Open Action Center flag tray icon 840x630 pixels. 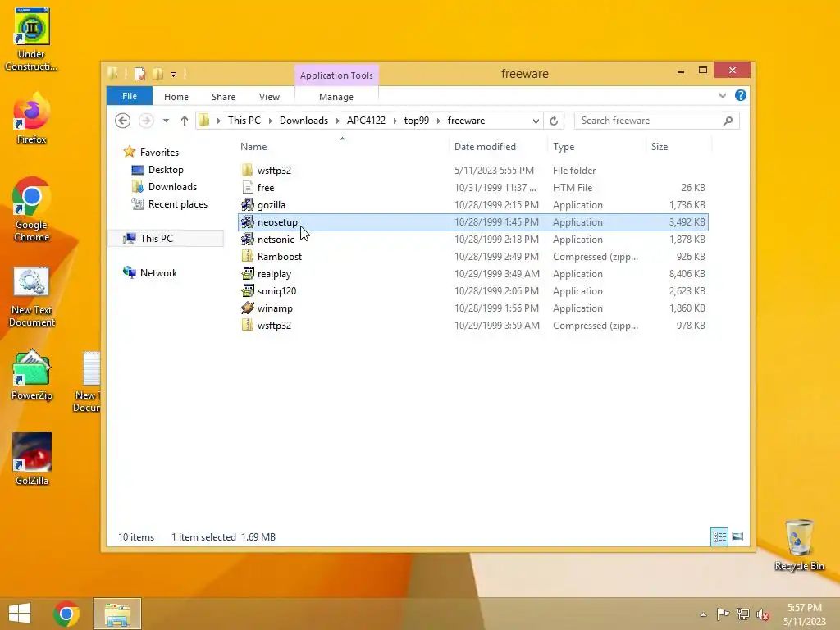point(723,614)
